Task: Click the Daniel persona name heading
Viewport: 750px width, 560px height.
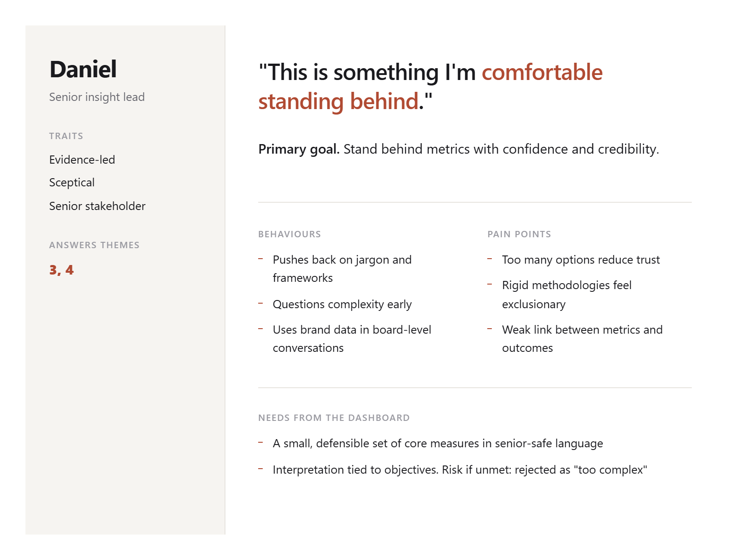Action: click(83, 70)
